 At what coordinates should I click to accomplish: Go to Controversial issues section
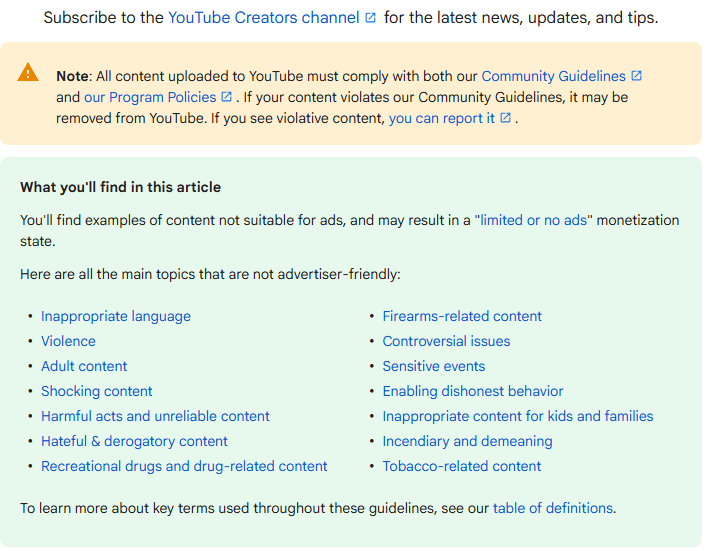pos(446,341)
